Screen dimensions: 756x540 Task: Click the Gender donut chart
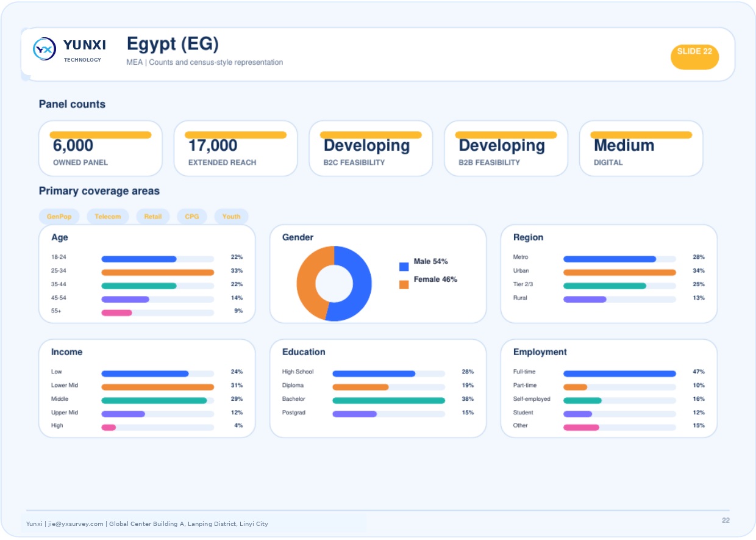pos(334,283)
